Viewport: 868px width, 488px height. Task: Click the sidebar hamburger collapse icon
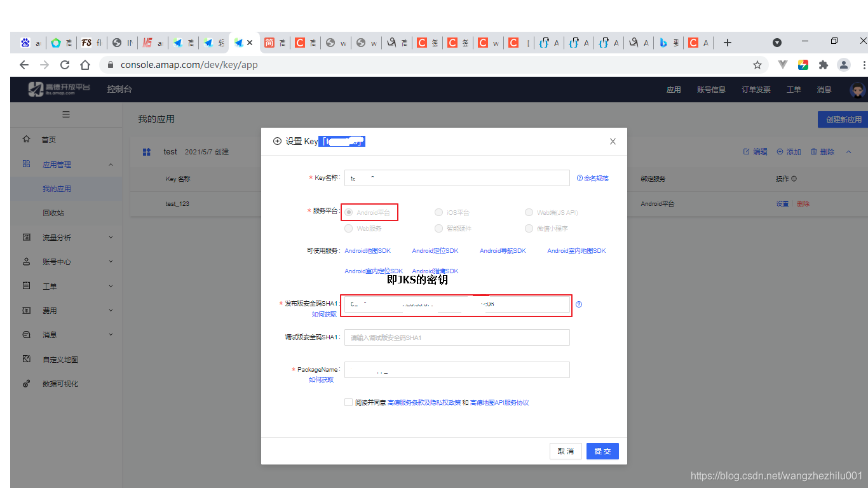[x=65, y=114]
